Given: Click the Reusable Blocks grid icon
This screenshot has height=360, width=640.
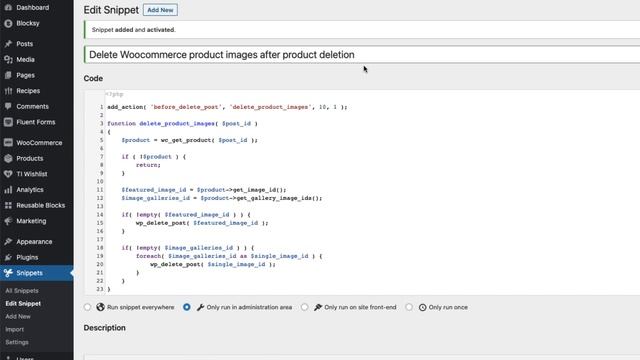Looking at the screenshot, I should 8,205.
